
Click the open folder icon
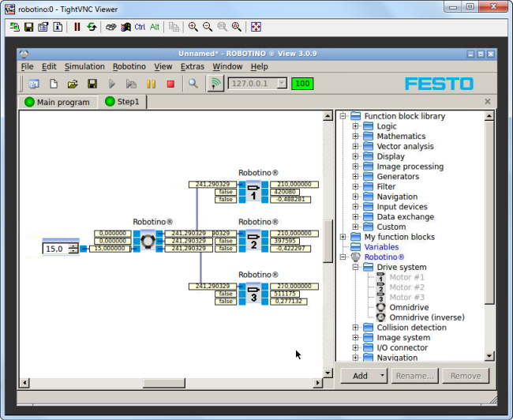73,84
